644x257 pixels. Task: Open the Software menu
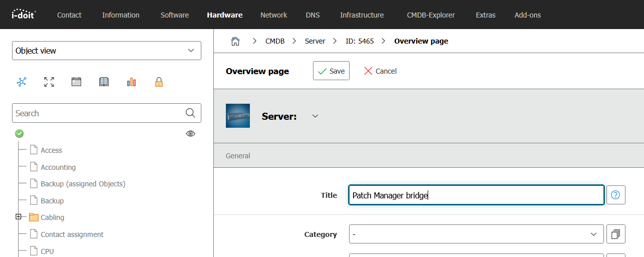[x=175, y=15]
